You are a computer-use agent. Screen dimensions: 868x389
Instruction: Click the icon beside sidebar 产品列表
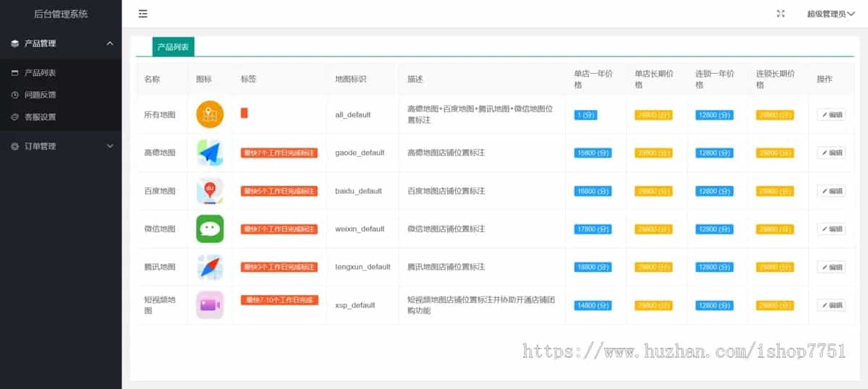15,73
